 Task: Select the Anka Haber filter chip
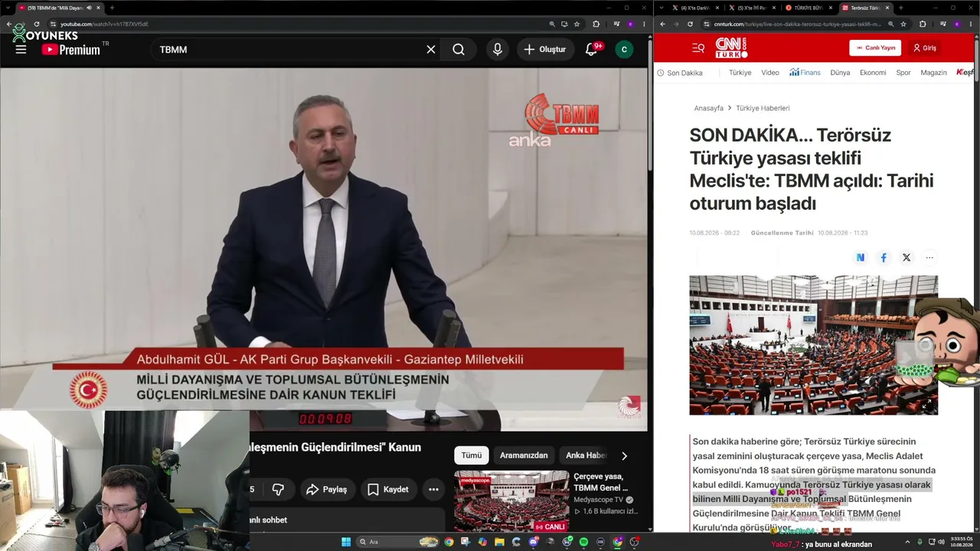coord(586,455)
